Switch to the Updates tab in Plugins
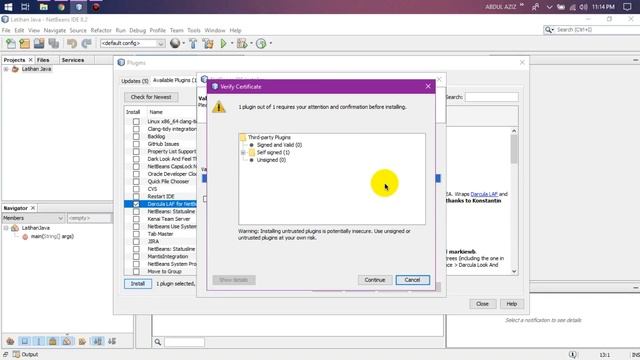The height and width of the screenshot is (360, 640). point(135,81)
